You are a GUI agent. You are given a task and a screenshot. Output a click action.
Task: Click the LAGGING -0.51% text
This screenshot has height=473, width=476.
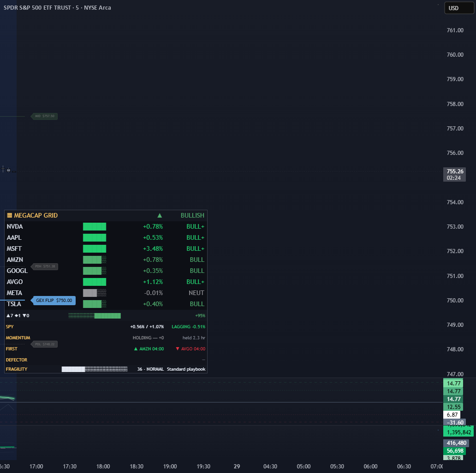click(189, 327)
